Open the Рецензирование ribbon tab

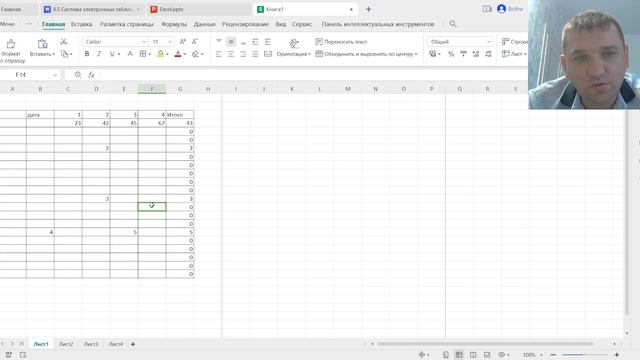[245, 24]
